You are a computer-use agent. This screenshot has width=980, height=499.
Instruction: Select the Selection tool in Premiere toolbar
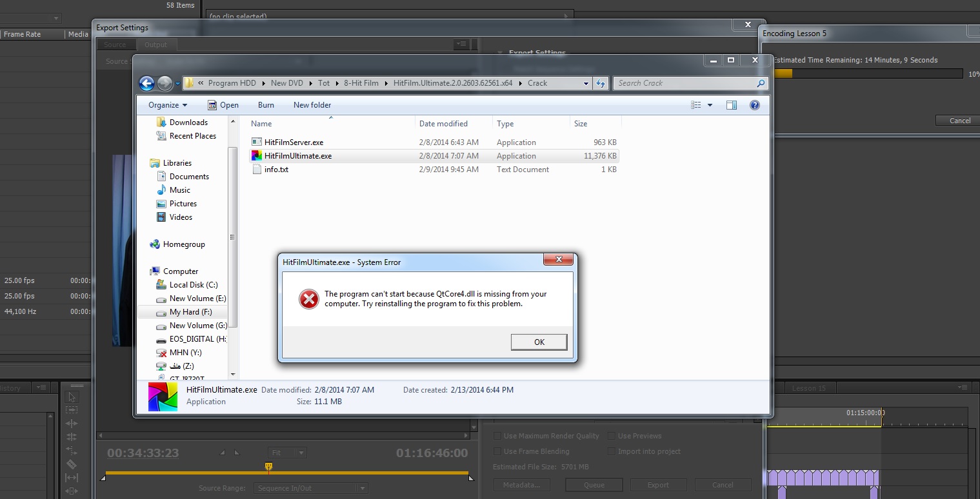(x=72, y=396)
